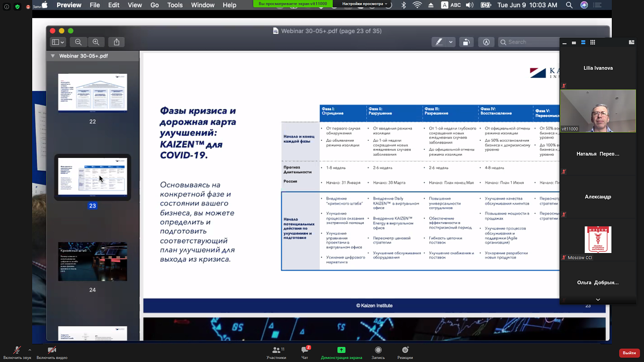This screenshot has width=644, height=362.
Task: Collapse the Webinar 30-05+.pdf sidebar tree
Action: 53,56
